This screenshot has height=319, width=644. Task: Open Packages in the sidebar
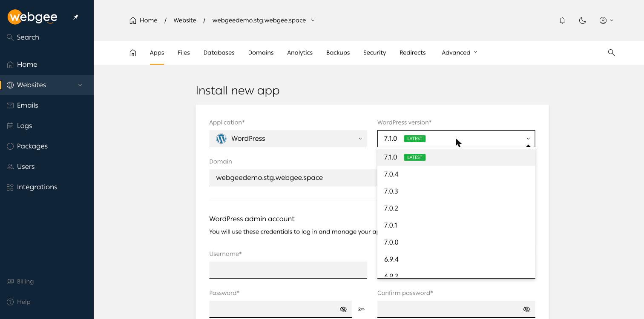click(x=47, y=146)
